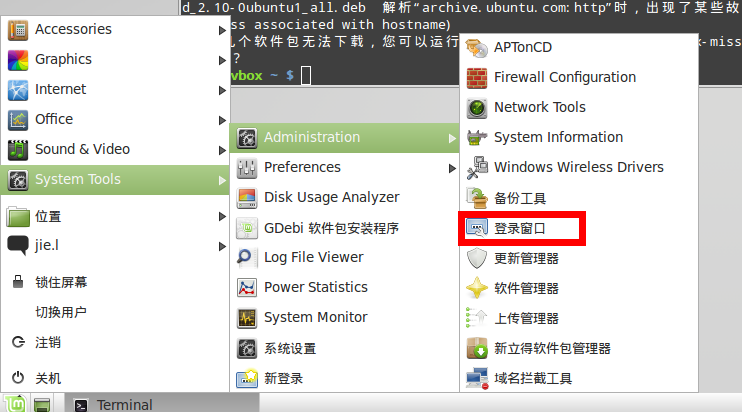The image size is (742, 412).
Task: Click the Log File Viewer icon
Action: (247, 257)
